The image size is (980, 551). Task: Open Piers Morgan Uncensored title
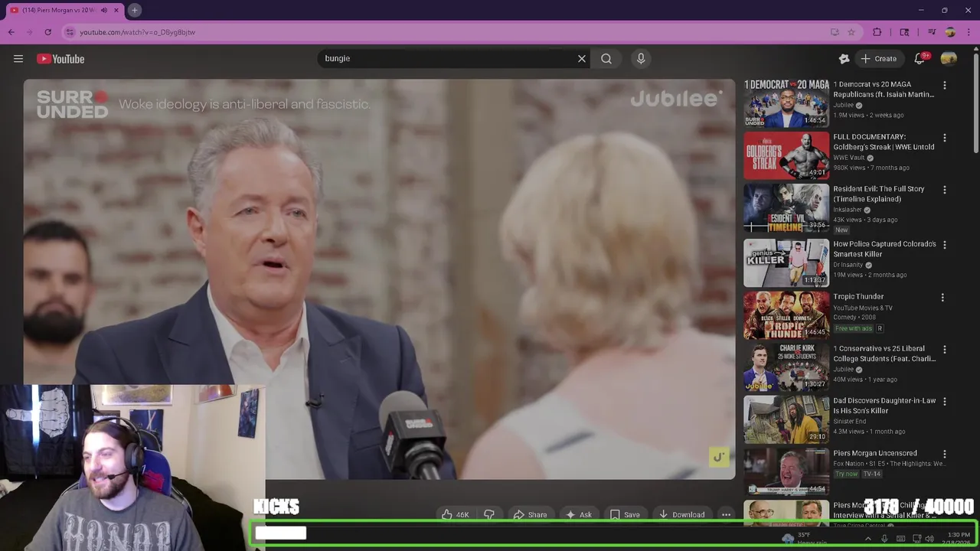[x=875, y=453]
